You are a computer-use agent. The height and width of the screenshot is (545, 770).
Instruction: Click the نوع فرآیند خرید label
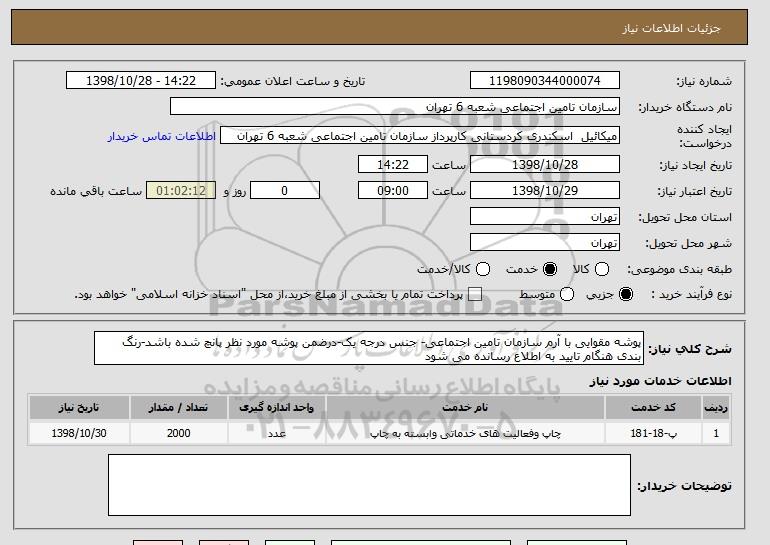(x=691, y=294)
